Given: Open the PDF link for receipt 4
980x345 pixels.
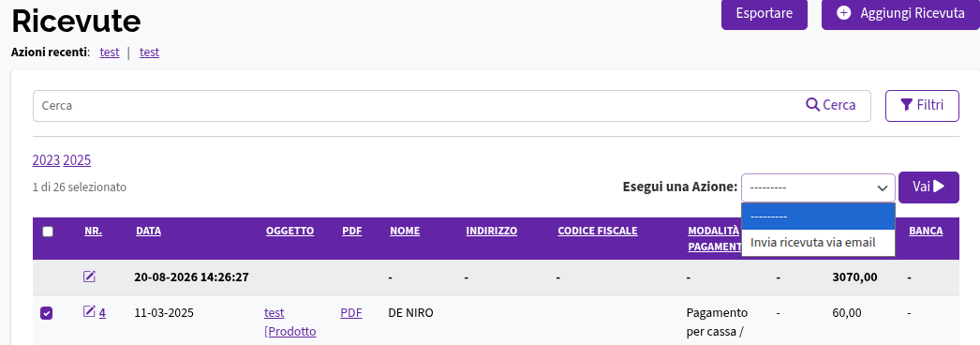Looking at the screenshot, I should pos(351,312).
